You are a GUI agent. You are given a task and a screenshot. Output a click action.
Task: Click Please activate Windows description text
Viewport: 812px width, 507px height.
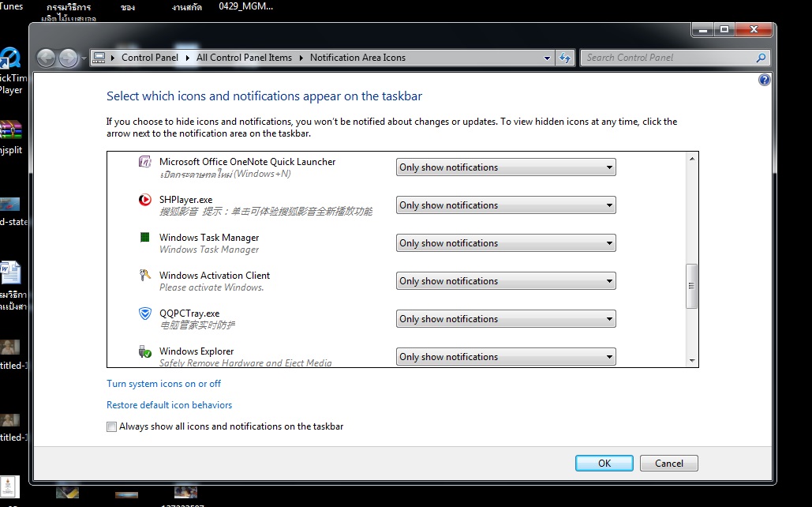tap(211, 287)
